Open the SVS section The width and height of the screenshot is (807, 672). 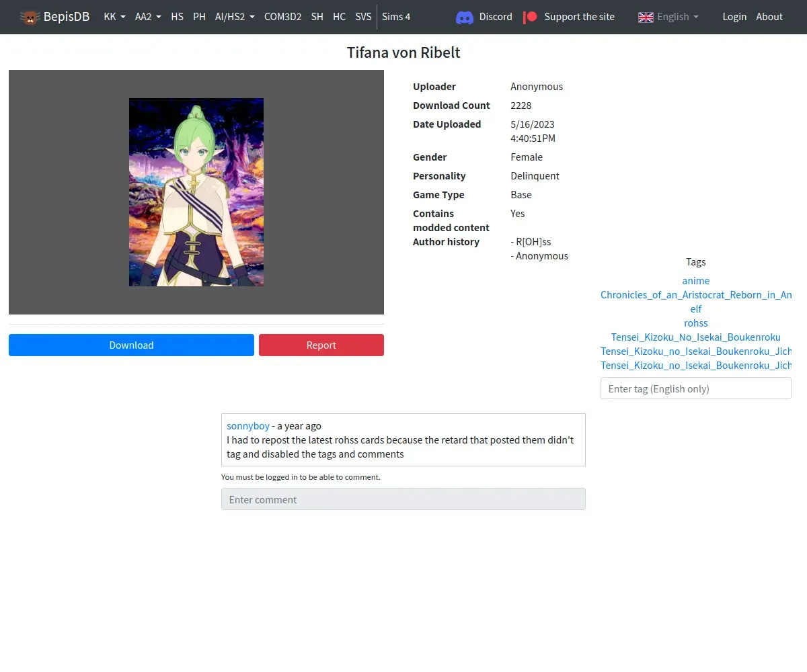click(363, 17)
